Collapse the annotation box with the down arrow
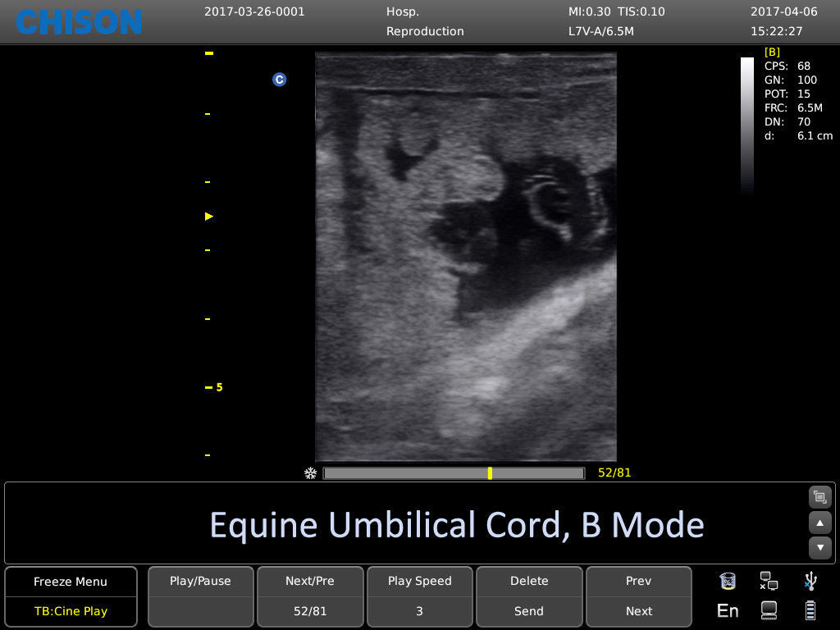 coord(819,547)
